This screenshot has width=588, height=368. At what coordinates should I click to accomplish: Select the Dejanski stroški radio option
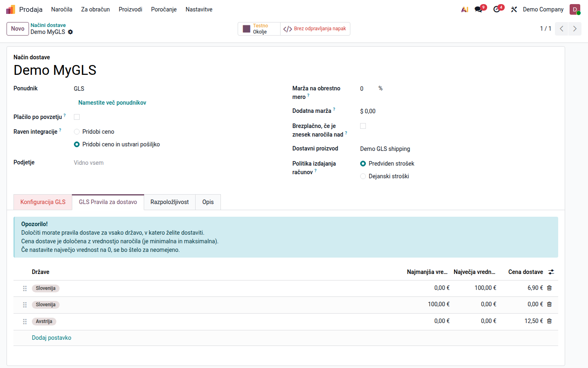[363, 176]
